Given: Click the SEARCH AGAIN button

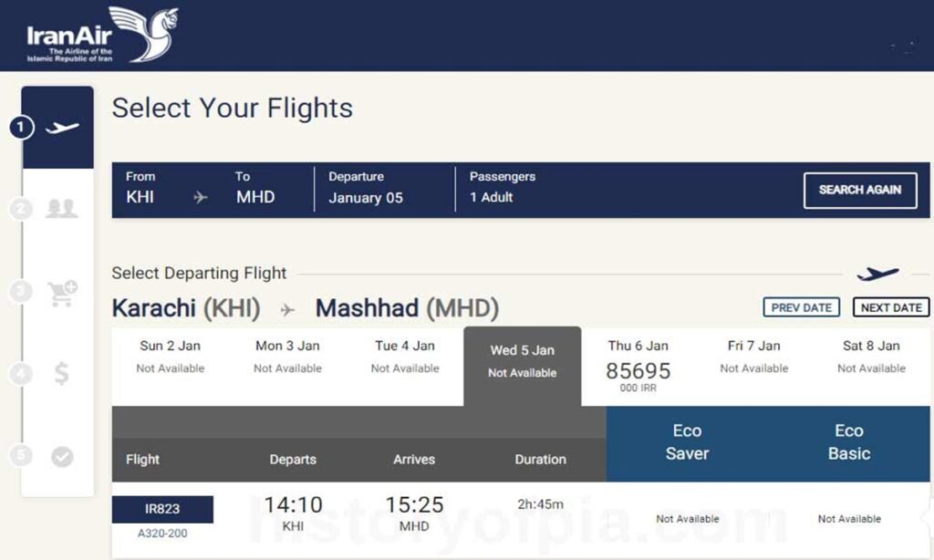Looking at the screenshot, I should pyautogui.click(x=859, y=190).
